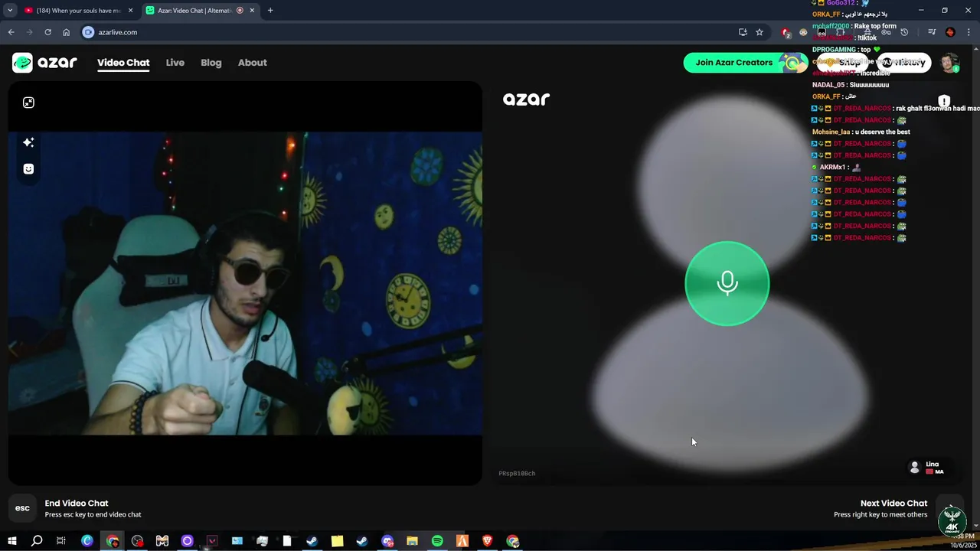
Task: Switch to the Video Chat tab
Action: point(123,63)
